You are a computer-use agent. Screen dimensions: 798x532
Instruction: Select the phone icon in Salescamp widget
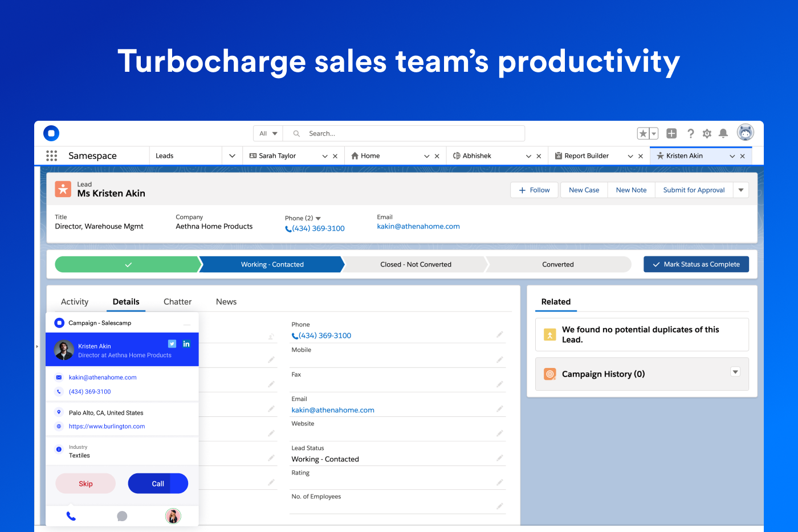point(71,516)
